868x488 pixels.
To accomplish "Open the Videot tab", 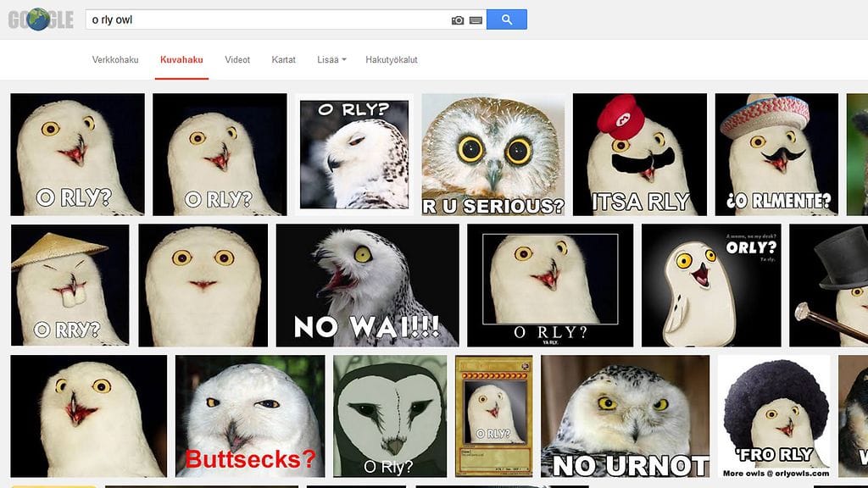I will tap(237, 60).
